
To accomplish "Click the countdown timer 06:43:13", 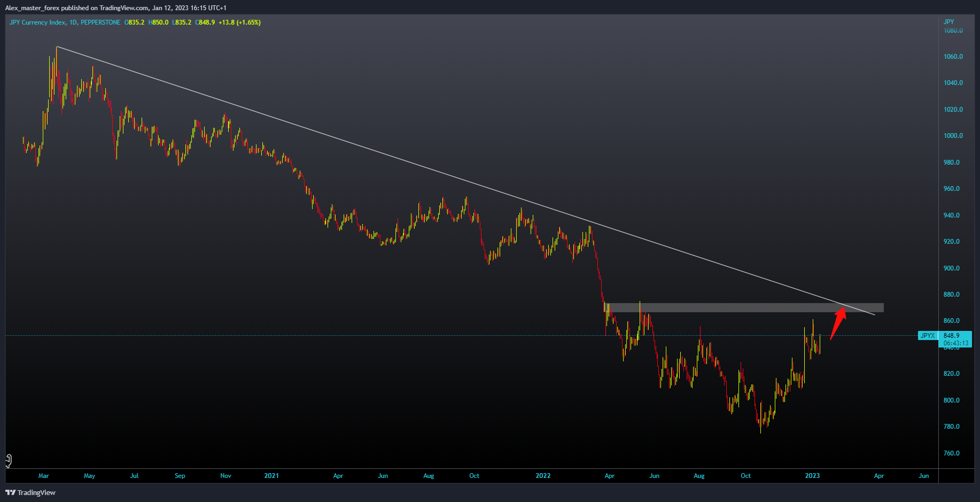I will point(956,343).
